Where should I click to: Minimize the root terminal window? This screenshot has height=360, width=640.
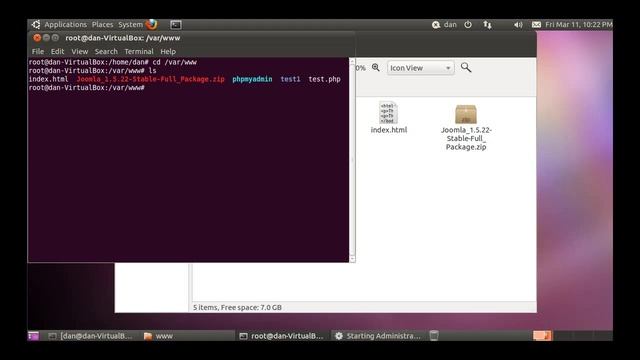coord(46,38)
